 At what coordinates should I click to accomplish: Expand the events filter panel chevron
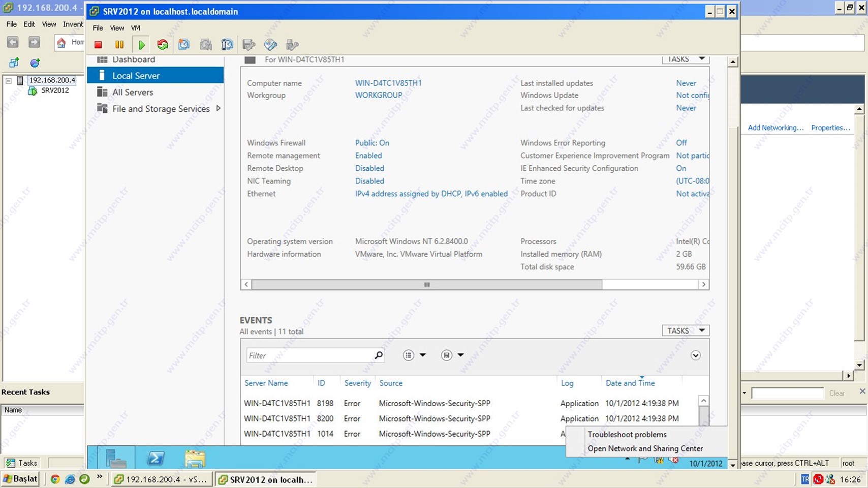(x=696, y=355)
